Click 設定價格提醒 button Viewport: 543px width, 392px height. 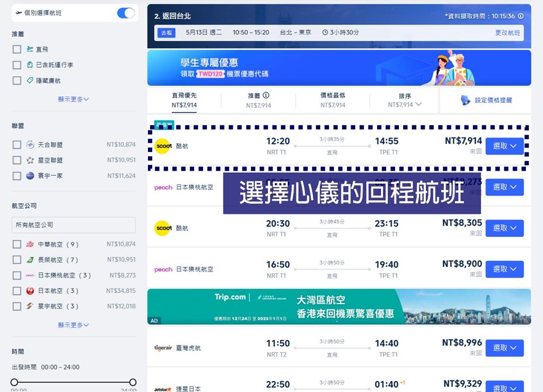(486, 100)
